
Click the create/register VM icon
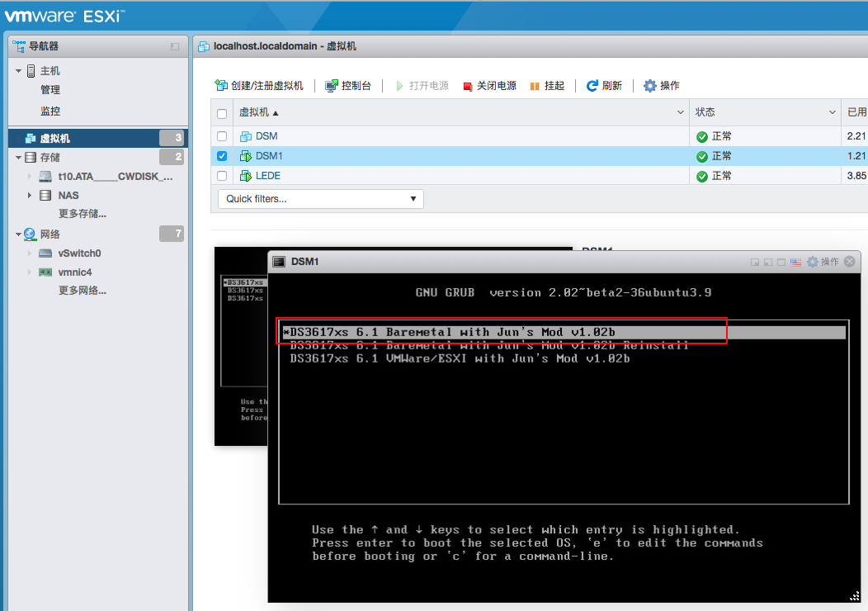221,85
